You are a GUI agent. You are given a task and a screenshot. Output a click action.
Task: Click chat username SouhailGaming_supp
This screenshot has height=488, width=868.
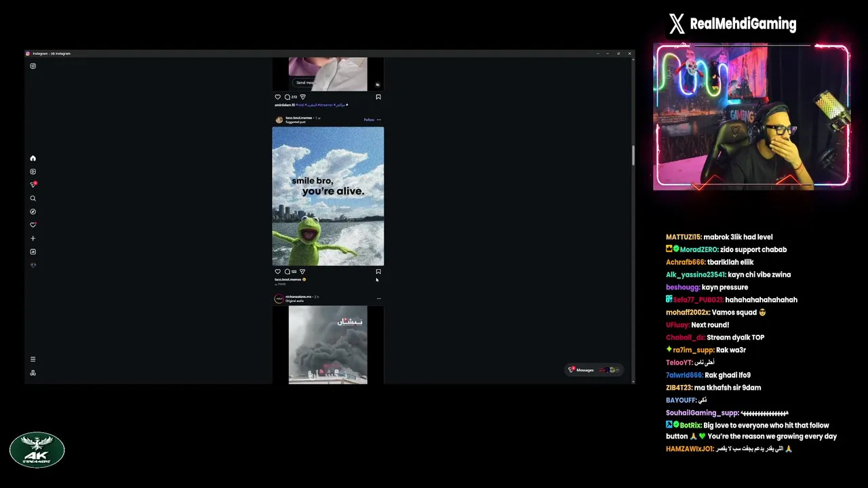[x=702, y=413]
